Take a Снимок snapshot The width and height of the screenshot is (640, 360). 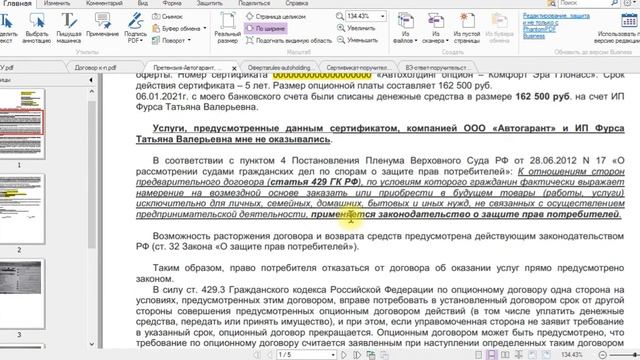pos(167,17)
